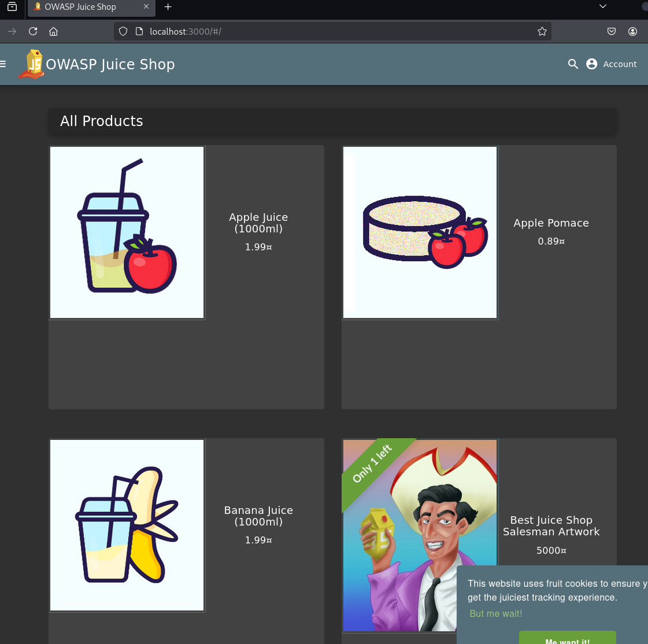Click the 5000¤ price text
Screen dimensions: 648x644
551,550
